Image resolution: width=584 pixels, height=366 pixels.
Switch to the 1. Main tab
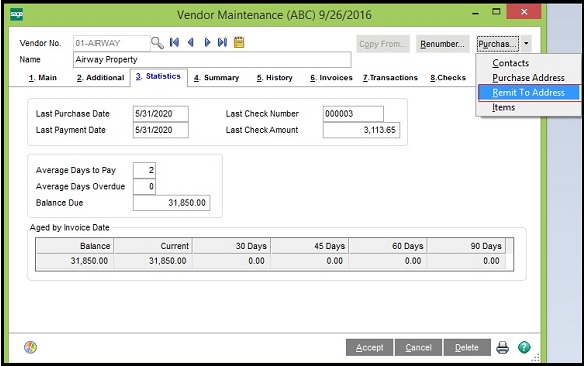43,77
